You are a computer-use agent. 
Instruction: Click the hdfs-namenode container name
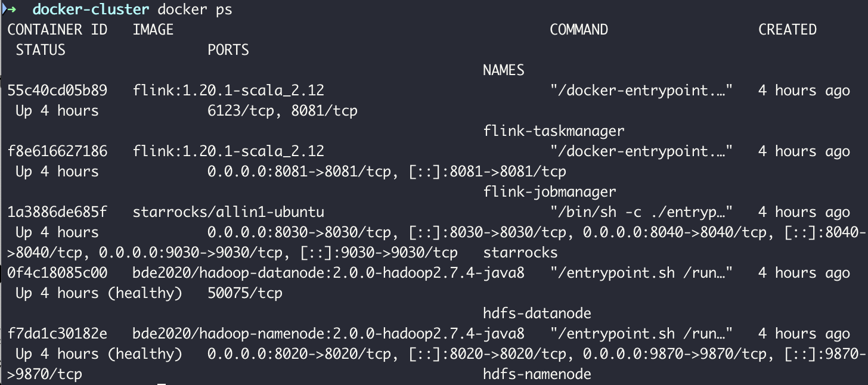pos(537,374)
